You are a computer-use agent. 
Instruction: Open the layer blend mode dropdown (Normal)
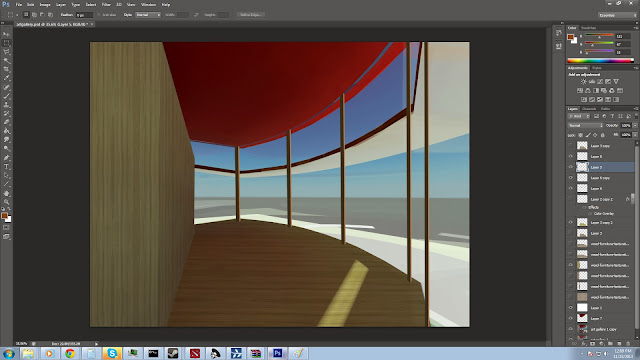point(585,125)
